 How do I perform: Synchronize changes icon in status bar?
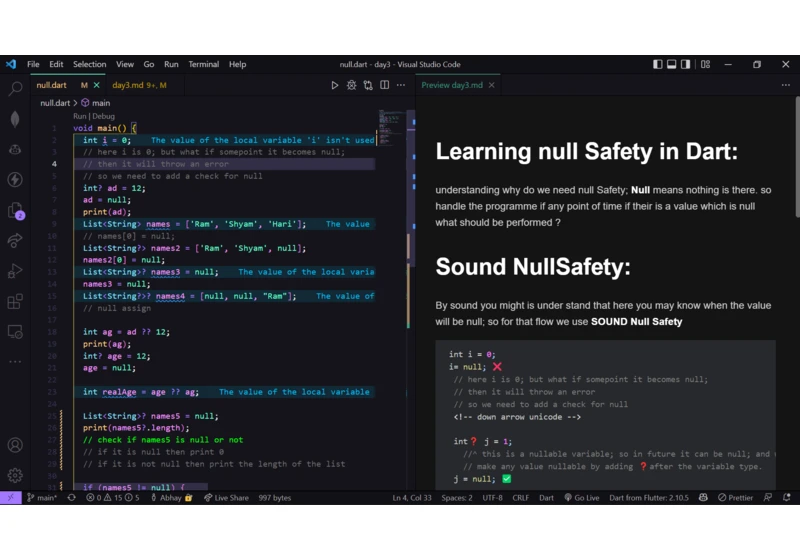point(71,498)
